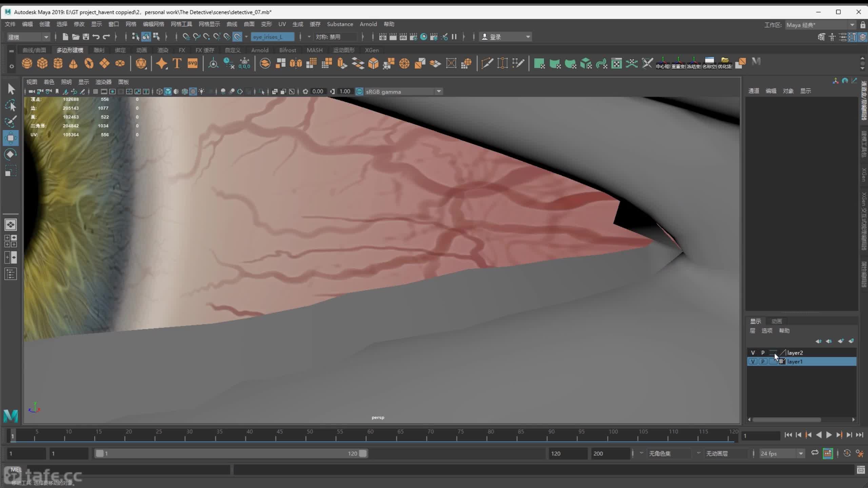Toggle the viewport grid icon
Screen dimensions: 868x488
tap(96, 91)
